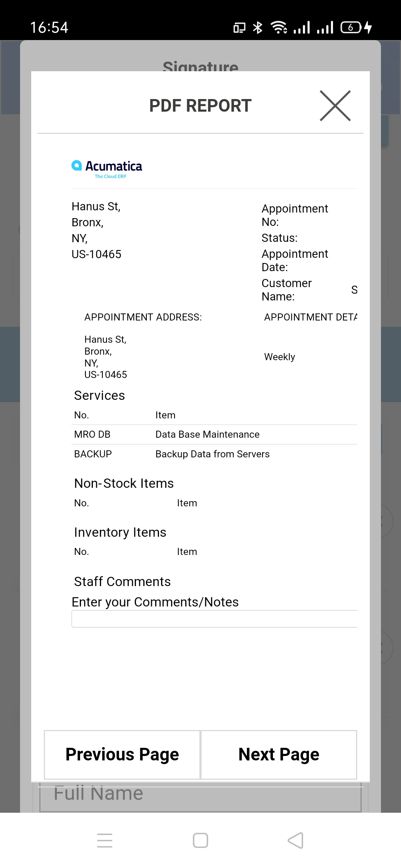Tap the Bluetooth status bar icon
The height and width of the screenshot is (868, 401).
(257, 27)
